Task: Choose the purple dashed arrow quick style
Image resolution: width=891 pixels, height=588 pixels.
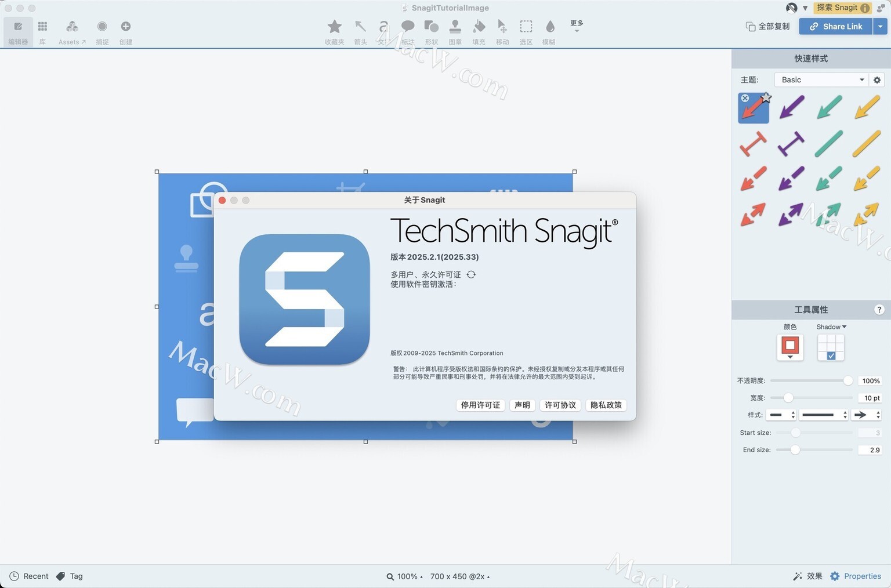Action: (791, 179)
